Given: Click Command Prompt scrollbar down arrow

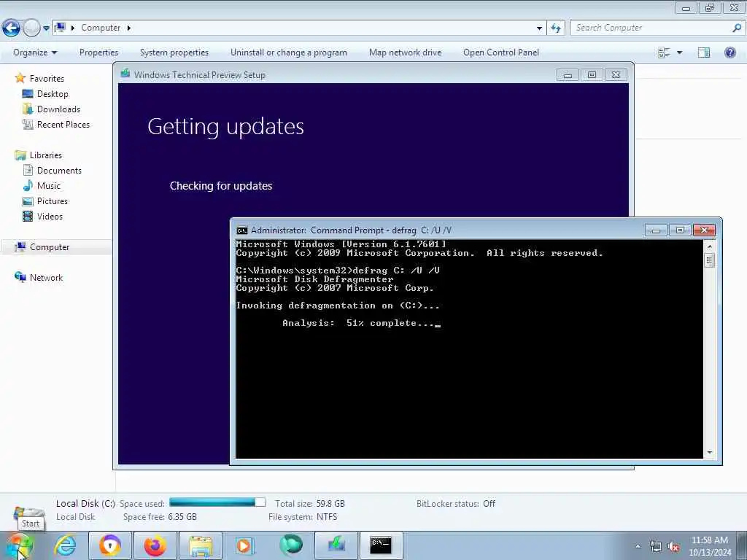Looking at the screenshot, I should pos(710,452).
